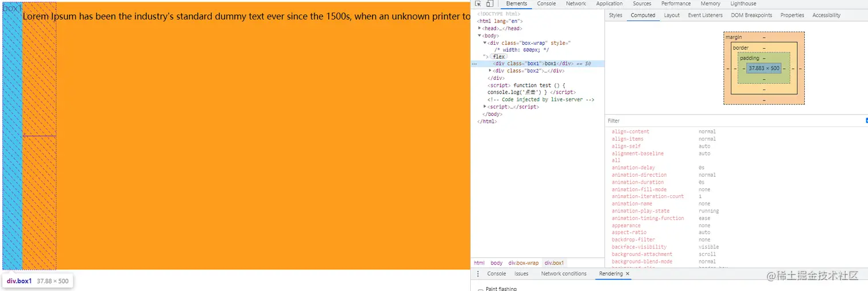Click the animation-duration computed property
The image size is (868, 291).
coord(638,182)
